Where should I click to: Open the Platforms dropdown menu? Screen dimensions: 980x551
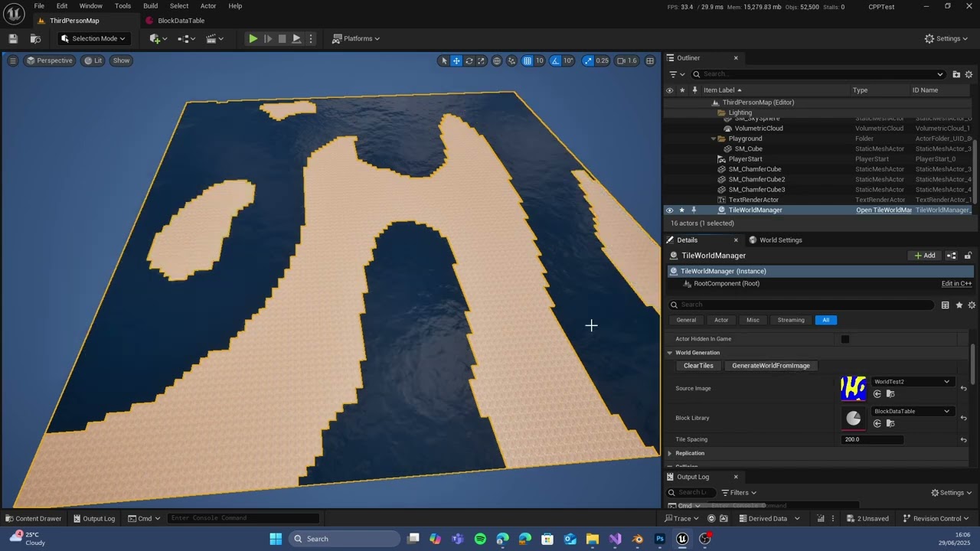coord(356,38)
